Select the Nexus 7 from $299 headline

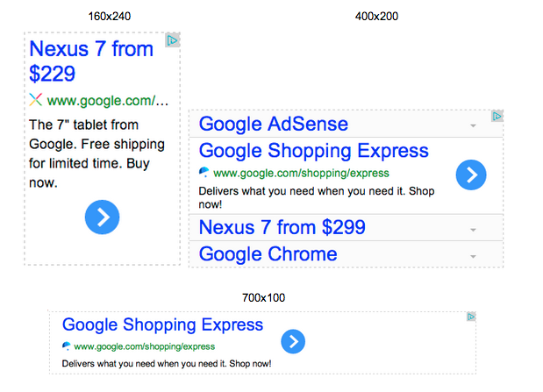[282, 227]
